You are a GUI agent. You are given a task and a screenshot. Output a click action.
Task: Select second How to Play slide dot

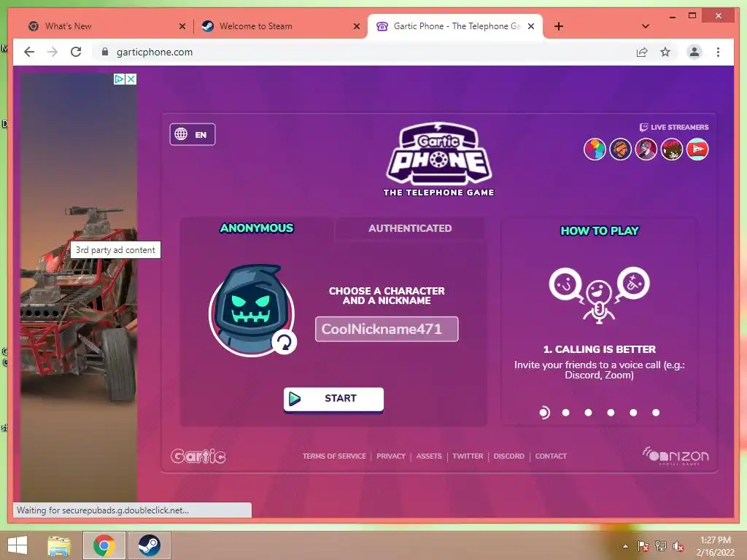[565, 413]
